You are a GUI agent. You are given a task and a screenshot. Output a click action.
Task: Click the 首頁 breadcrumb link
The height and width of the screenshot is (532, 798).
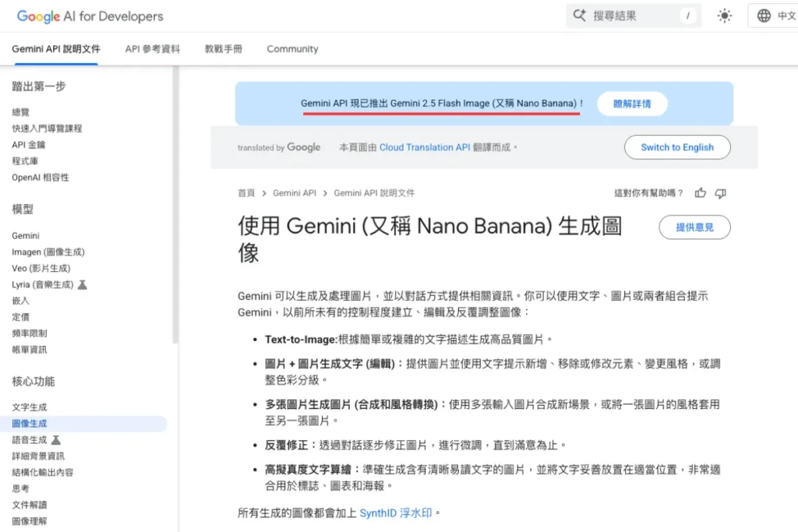246,192
